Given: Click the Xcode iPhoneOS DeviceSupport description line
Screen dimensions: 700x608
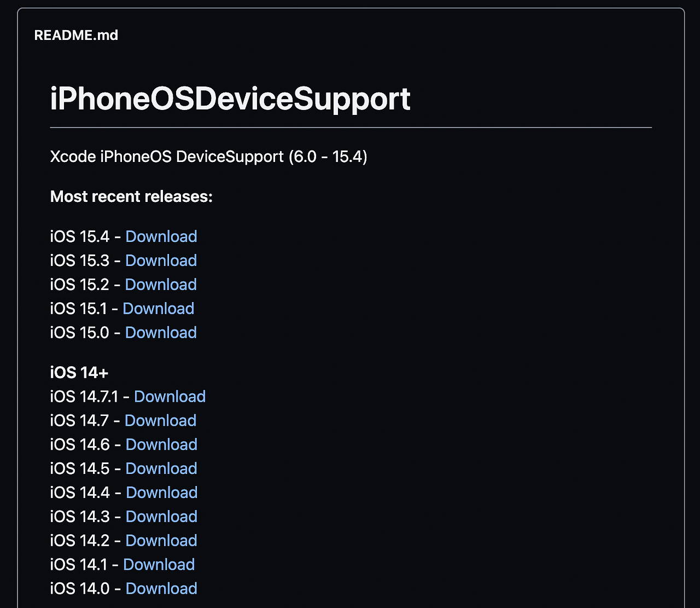Looking at the screenshot, I should (x=208, y=157).
